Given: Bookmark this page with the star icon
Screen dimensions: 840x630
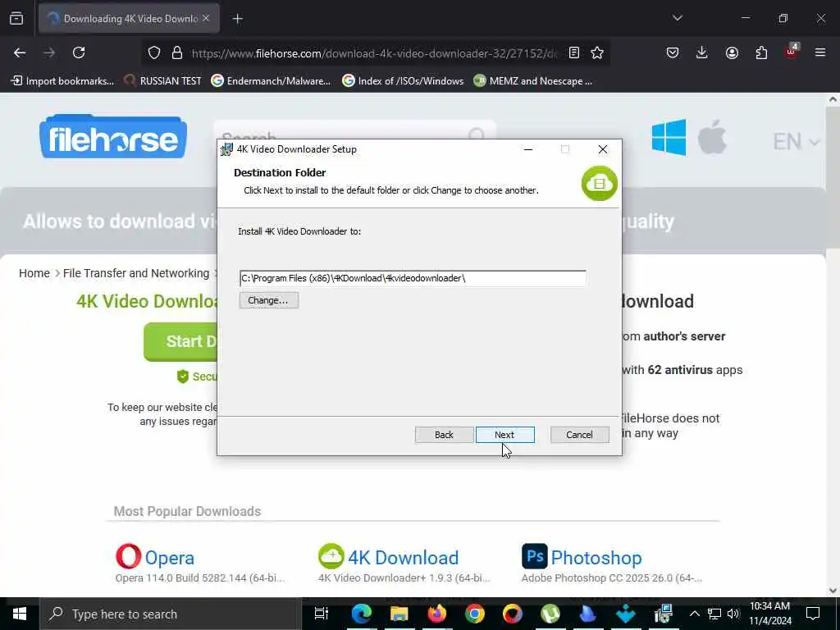Looking at the screenshot, I should pyautogui.click(x=597, y=52).
